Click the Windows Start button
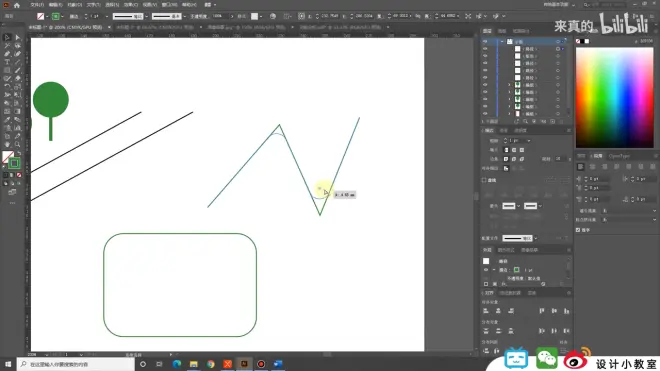 coord(8,364)
